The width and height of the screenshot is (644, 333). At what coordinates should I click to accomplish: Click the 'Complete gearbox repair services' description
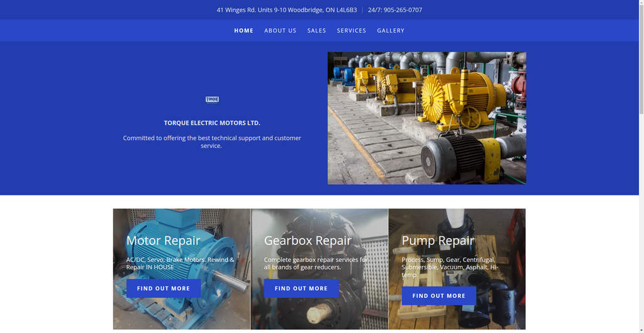point(316,263)
